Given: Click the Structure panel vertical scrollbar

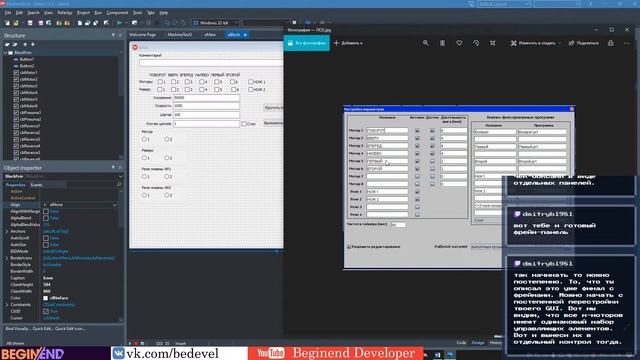Looking at the screenshot, I should pos(121,104).
